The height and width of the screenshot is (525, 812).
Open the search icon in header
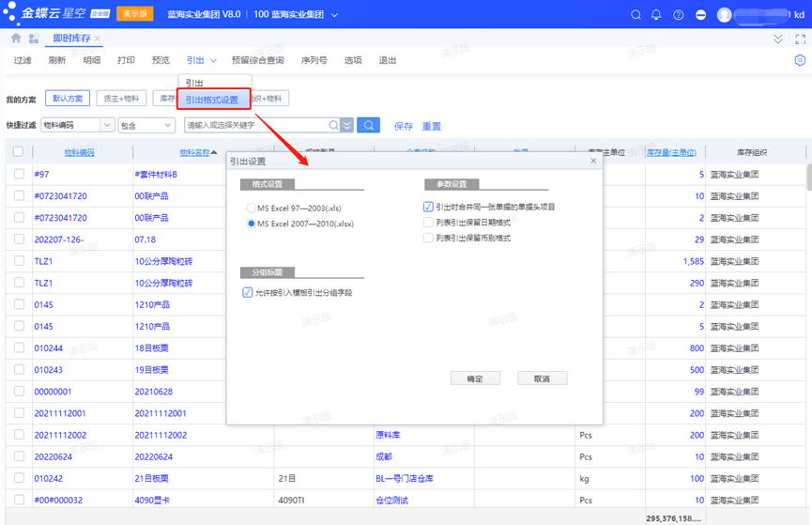click(x=636, y=14)
